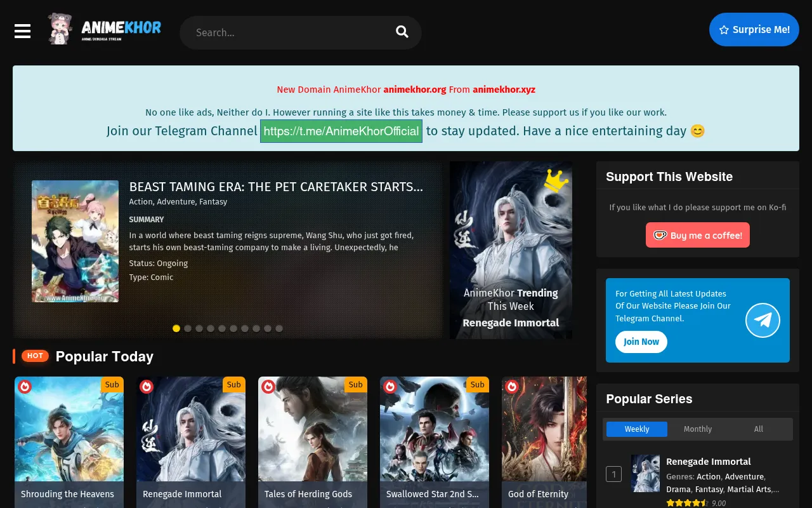Click the gold crown icon on trending poster

pyautogui.click(x=556, y=181)
